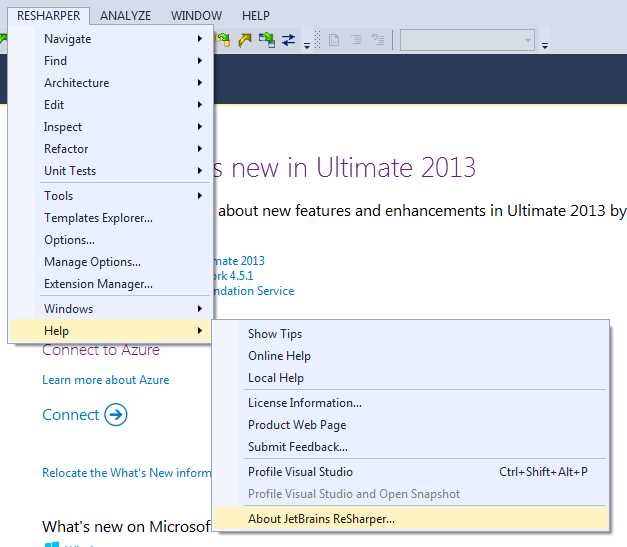The width and height of the screenshot is (627, 547).
Task: Click the green arrow with windows toolbar icon
Action: pos(267,40)
